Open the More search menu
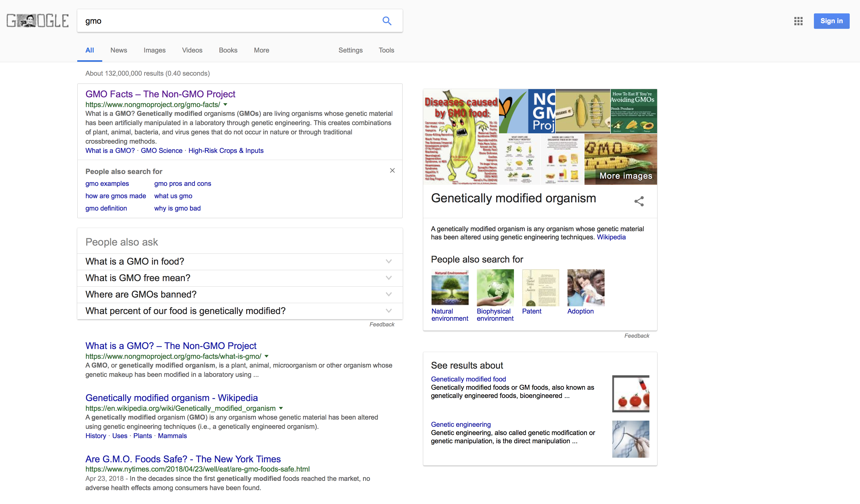This screenshot has width=860, height=504. [261, 50]
